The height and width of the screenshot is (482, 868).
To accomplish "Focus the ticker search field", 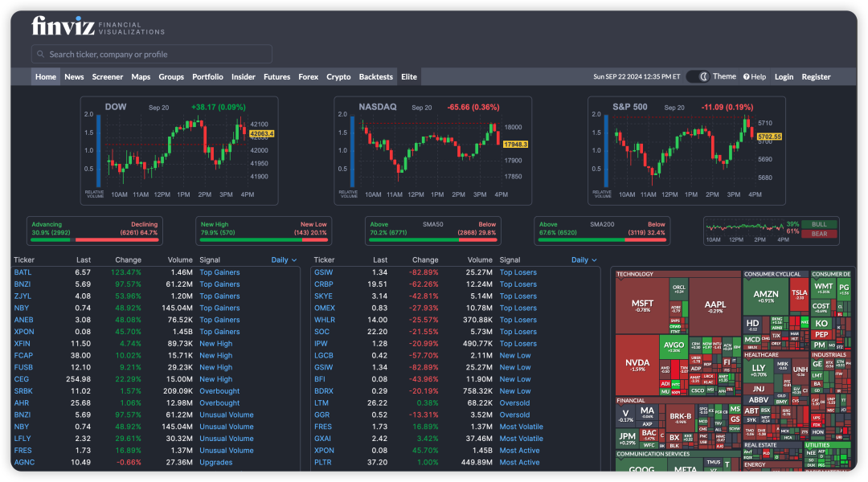I will pyautogui.click(x=152, y=55).
